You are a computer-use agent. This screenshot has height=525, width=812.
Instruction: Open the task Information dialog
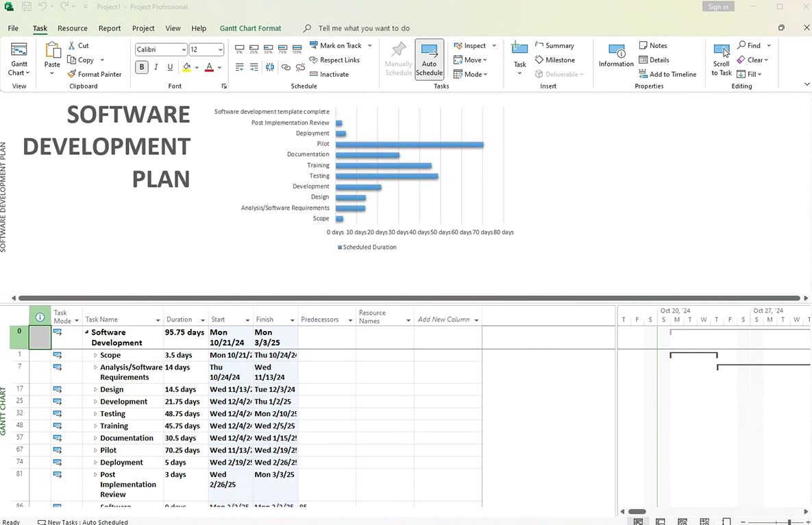(x=616, y=55)
